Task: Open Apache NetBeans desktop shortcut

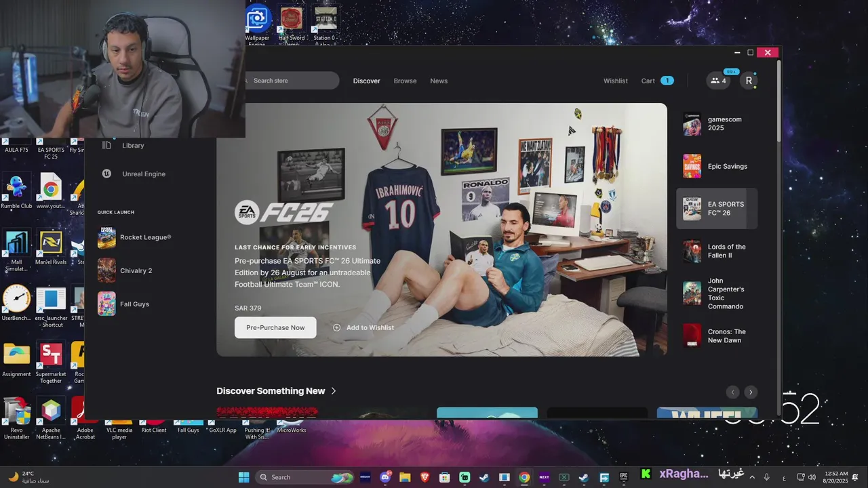Action: pyautogui.click(x=51, y=418)
